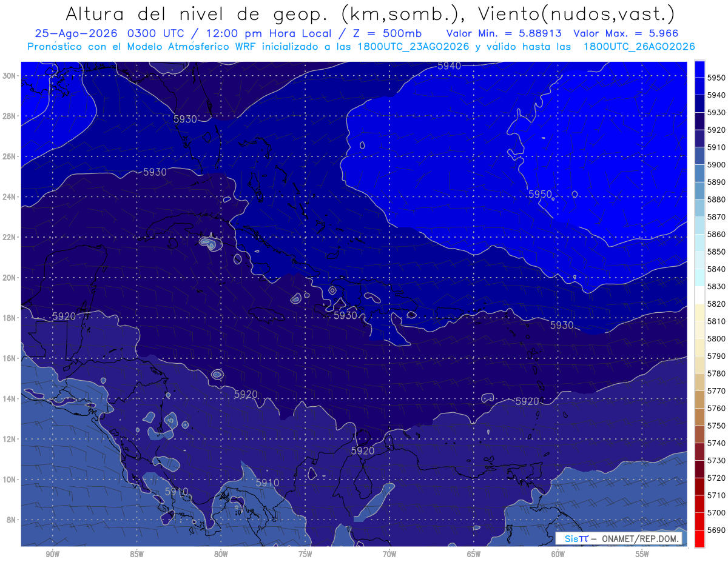Click the 26N latitude axis label

(x=10, y=156)
